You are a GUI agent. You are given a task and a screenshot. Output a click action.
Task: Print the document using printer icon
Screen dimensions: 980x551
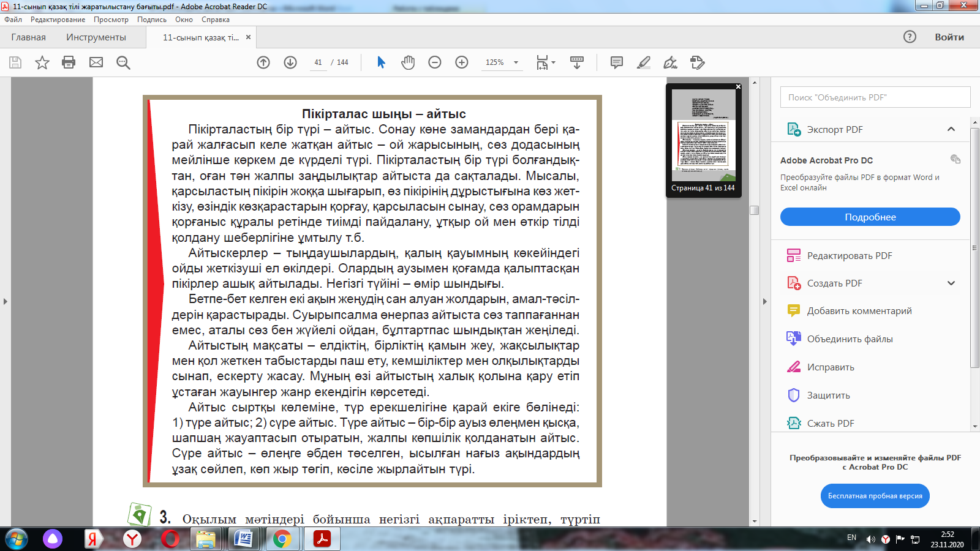tap(69, 62)
